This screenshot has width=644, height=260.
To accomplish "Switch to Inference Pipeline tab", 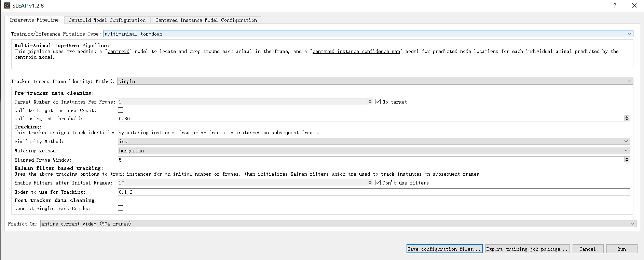I will (34, 20).
